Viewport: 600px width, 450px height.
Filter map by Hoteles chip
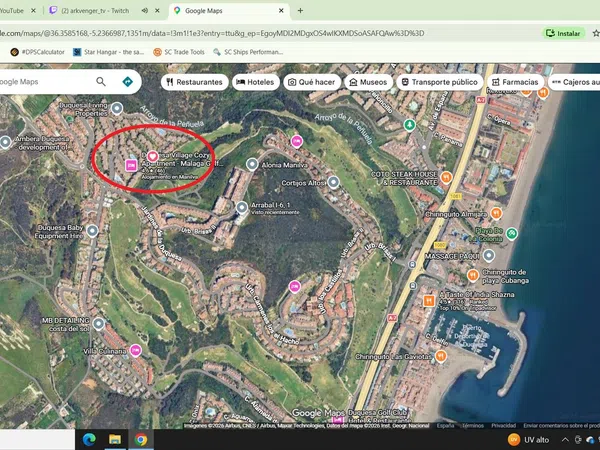tap(256, 82)
